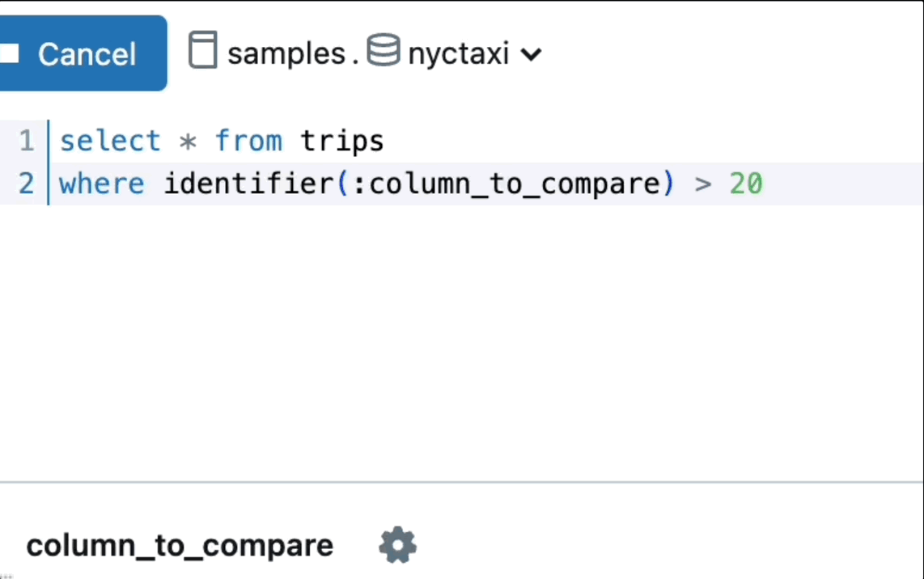Click line number 1 in the gutter
This screenshot has width=924, height=579.
(x=27, y=142)
